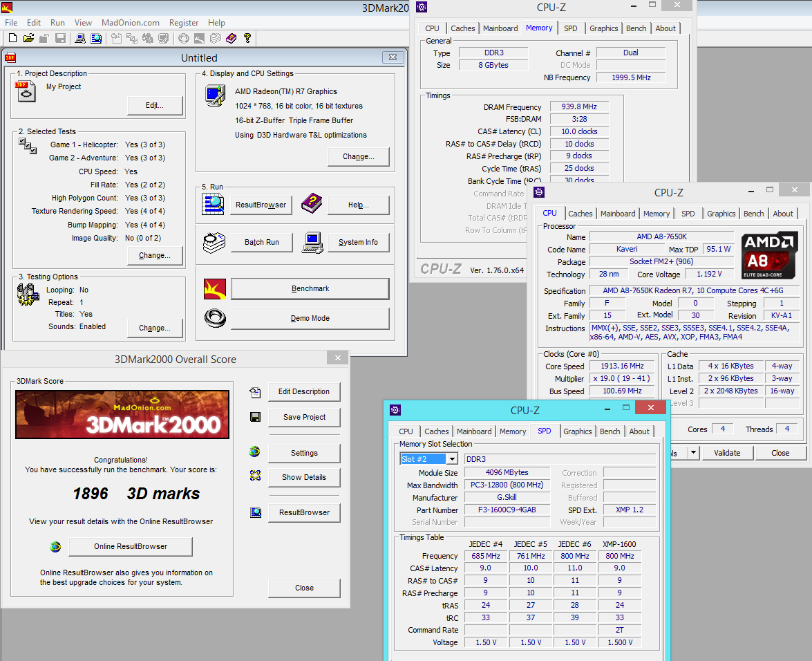Select the Bench tab in the CPU-Z CPU window

[x=753, y=214]
